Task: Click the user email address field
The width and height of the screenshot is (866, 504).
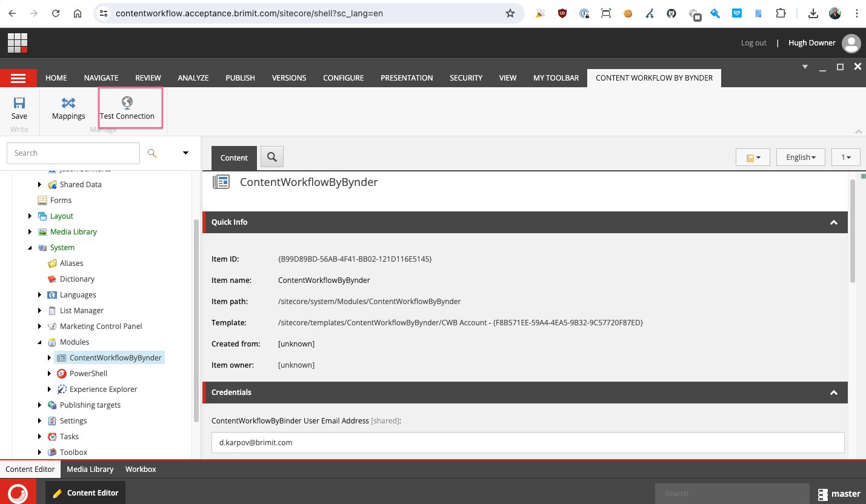Action: point(528,443)
